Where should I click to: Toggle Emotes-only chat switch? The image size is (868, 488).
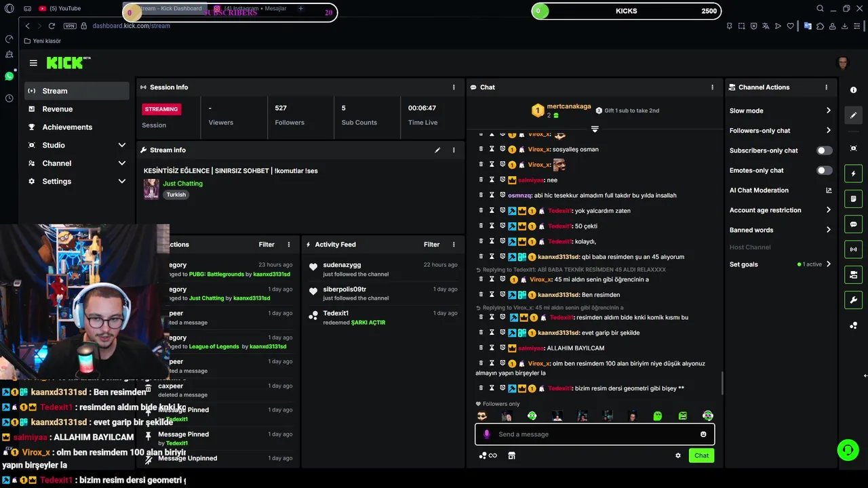824,170
